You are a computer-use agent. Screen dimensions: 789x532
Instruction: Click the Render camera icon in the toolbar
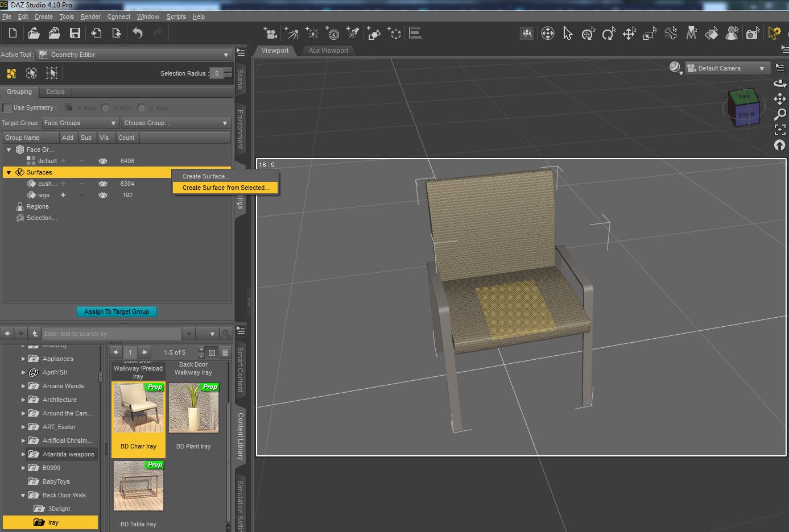(x=753, y=34)
